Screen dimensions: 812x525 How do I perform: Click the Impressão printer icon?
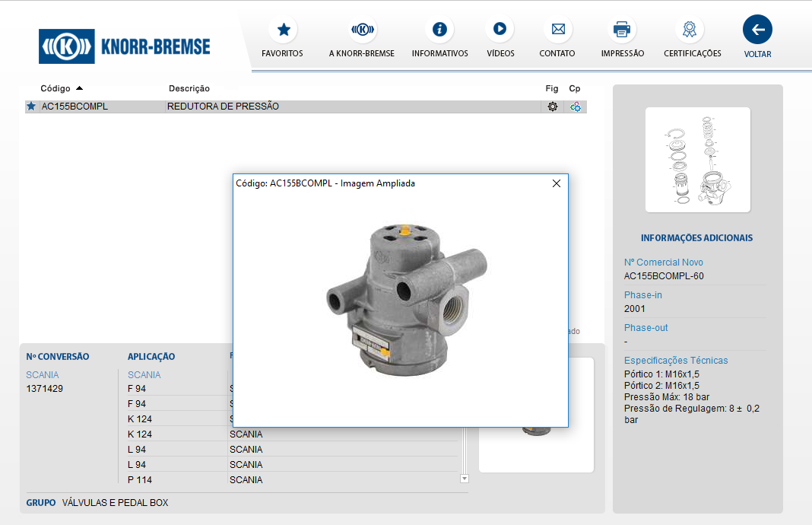point(622,30)
